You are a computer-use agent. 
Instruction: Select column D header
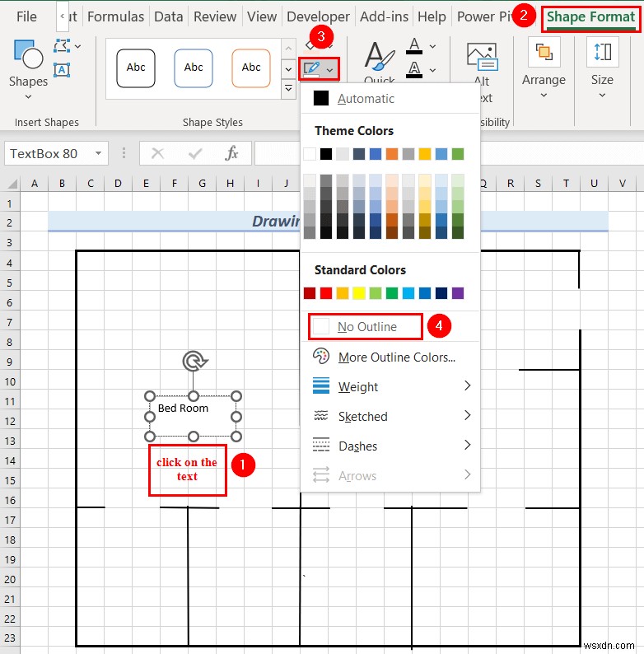click(x=118, y=184)
